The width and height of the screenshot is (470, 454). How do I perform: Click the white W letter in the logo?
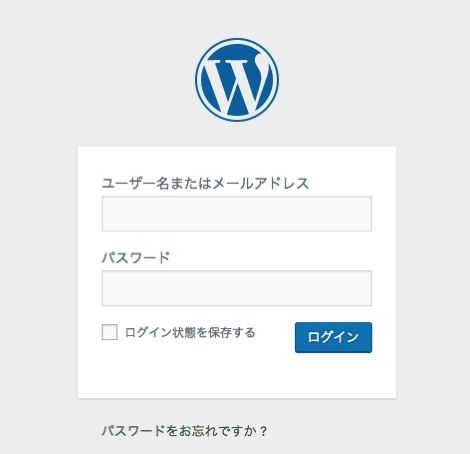point(237,85)
